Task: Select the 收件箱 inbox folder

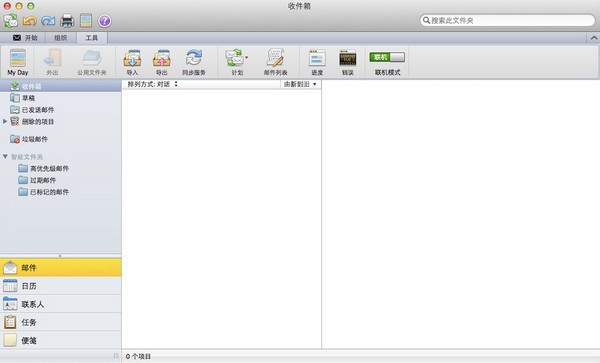Action: pos(60,86)
